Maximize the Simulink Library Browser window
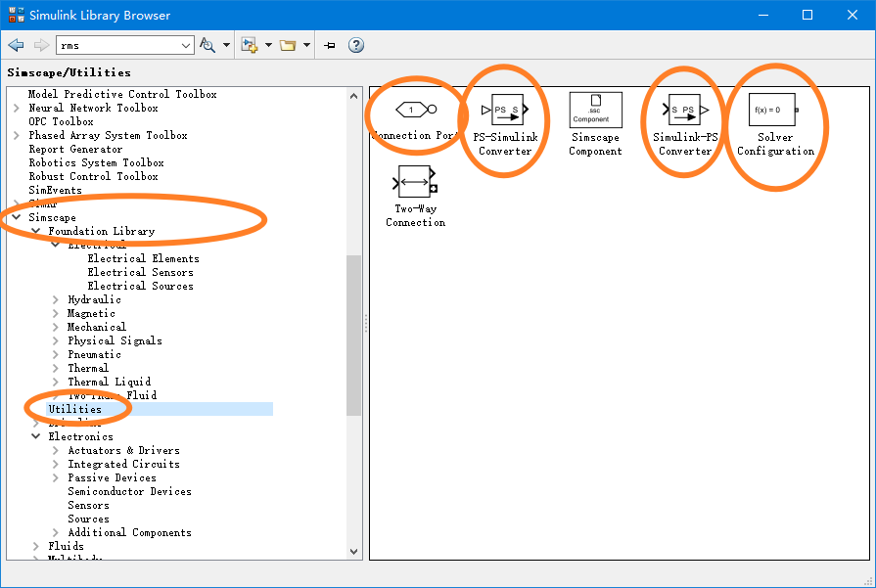The height and width of the screenshot is (588, 876). point(807,15)
